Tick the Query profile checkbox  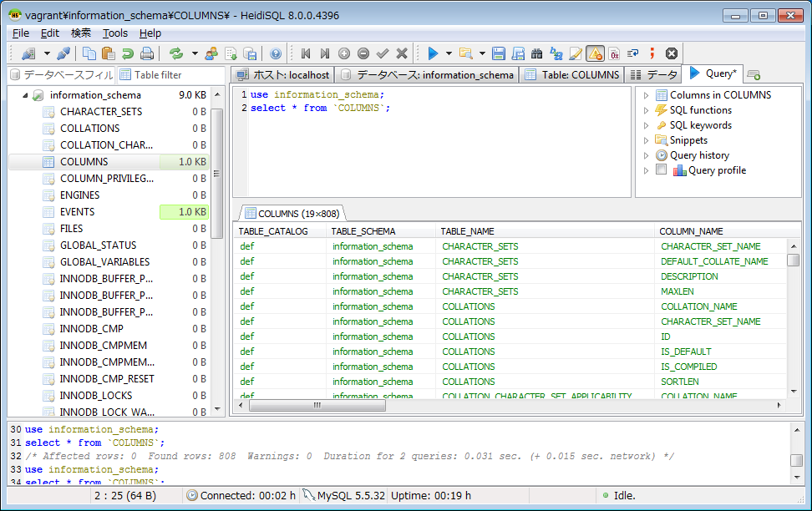[661, 169]
